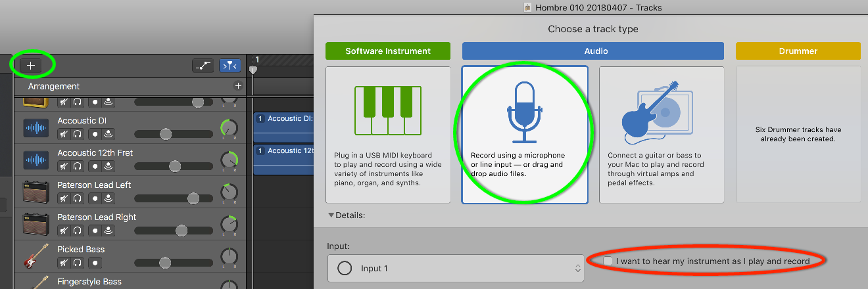Mute the Paterson Lead Right track
The height and width of the screenshot is (289, 868).
[x=64, y=230]
